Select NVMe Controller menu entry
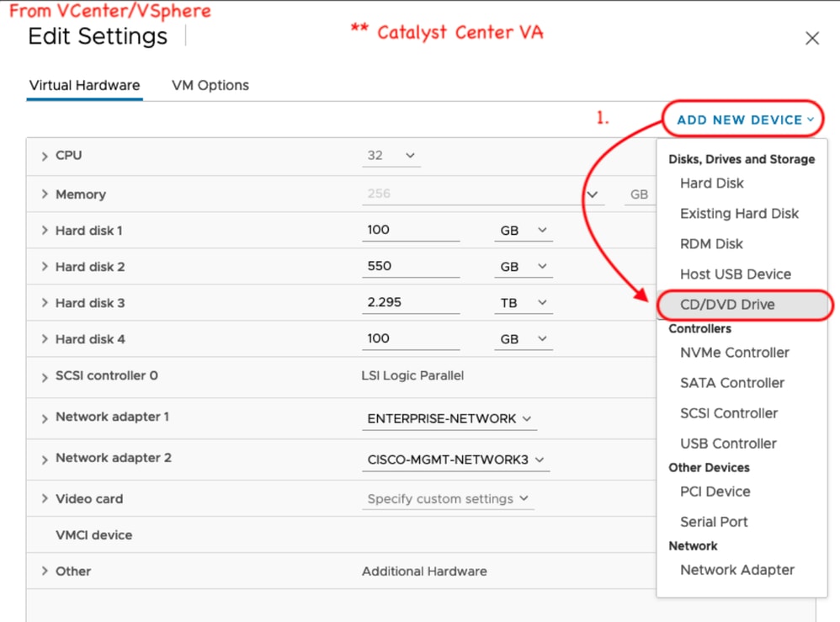Screen dimensions: 840x622 (x=735, y=353)
